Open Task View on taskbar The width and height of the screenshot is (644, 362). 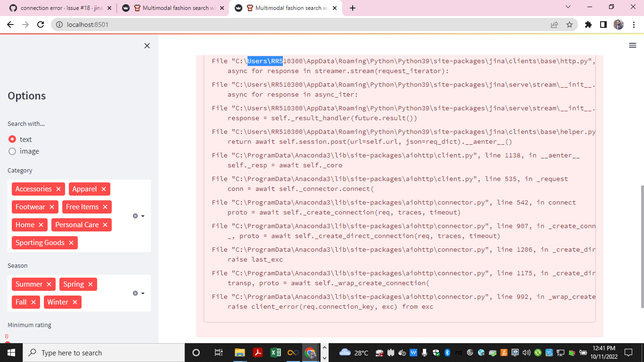[x=218, y=353]
